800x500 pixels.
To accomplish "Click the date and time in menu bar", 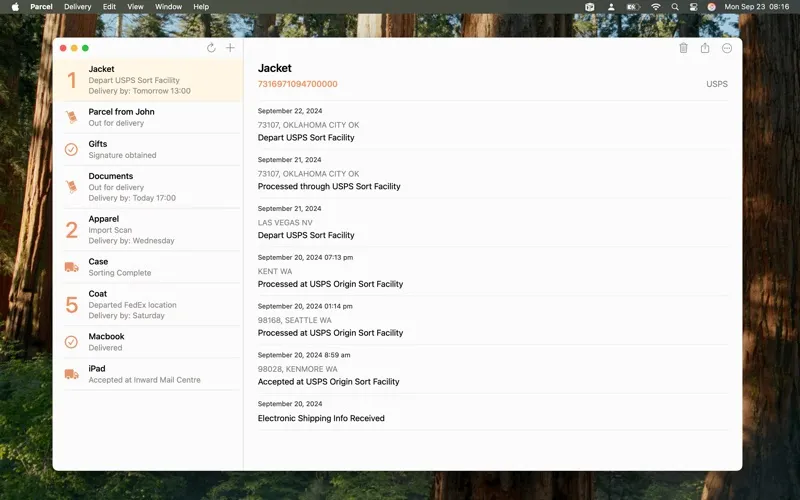I will pos(757,6).
